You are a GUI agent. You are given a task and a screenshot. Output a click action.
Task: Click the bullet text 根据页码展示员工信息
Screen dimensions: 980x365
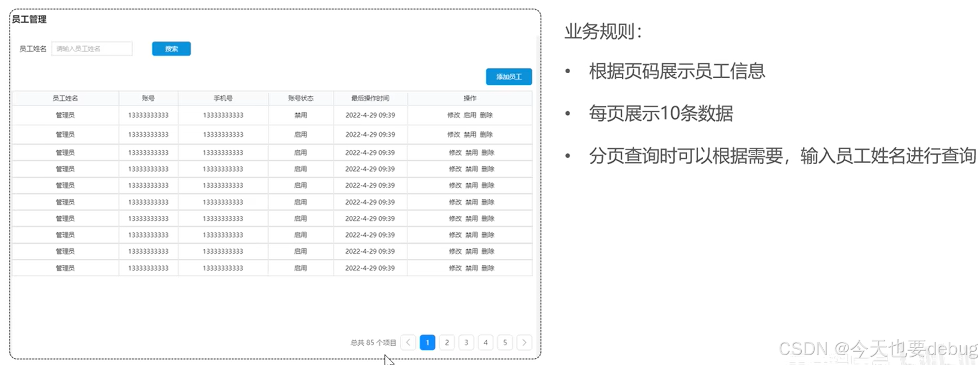(x=677, y=71)
